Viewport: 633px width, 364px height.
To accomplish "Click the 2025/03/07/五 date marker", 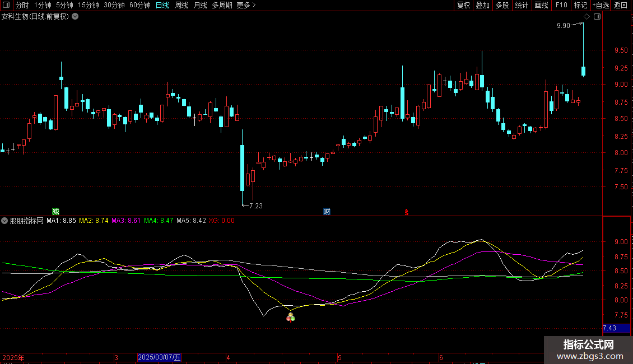I will [x=159, y=357].
